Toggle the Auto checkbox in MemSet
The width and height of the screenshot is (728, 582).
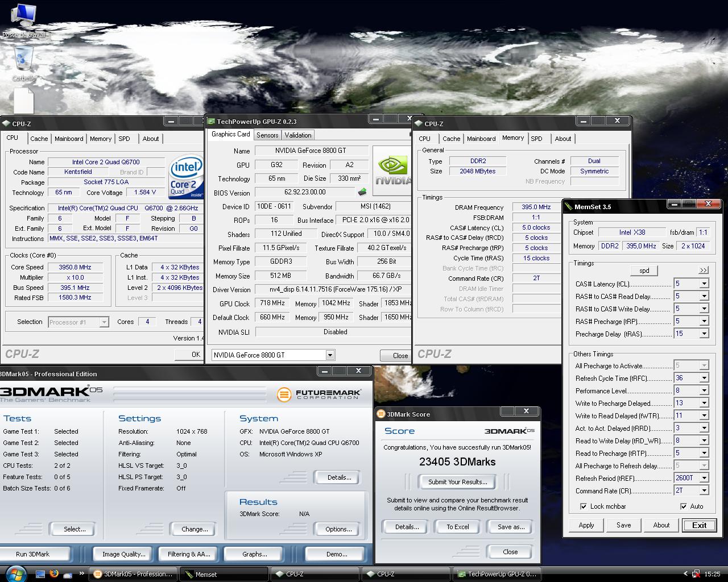pyautogui.click(x=683, y=506)
